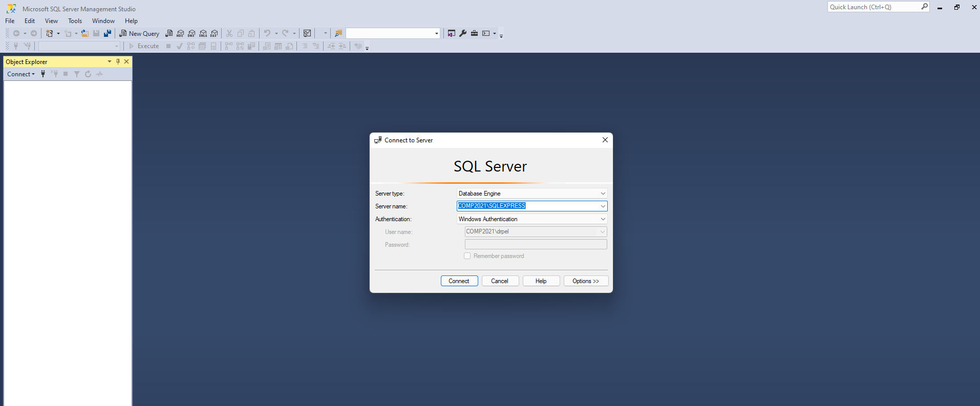
Task: Click the New Project icon in toolbar
Action: [x=50, y=33]
